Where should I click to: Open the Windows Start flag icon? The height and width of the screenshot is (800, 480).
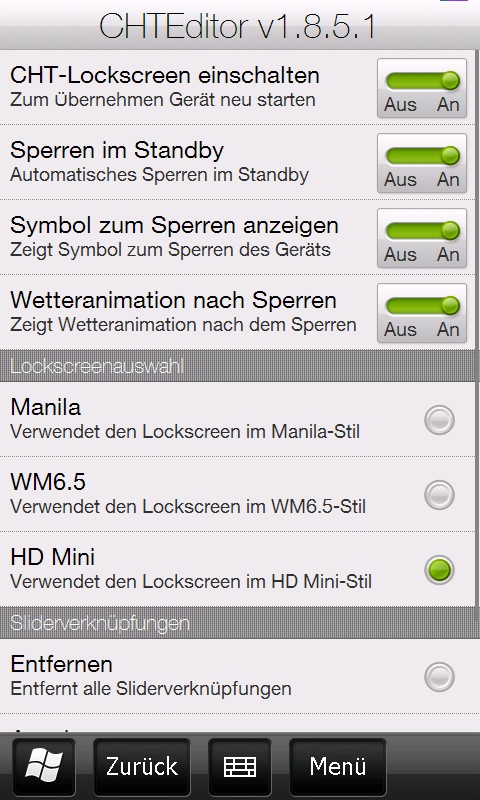(44, 766)
